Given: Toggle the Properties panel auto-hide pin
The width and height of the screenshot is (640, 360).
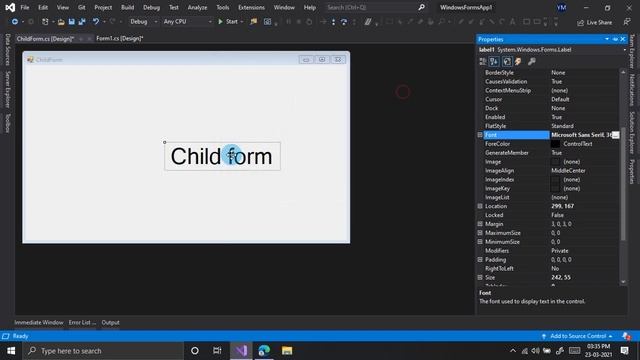Looking at the screenshot, I should tap(615, 39).
